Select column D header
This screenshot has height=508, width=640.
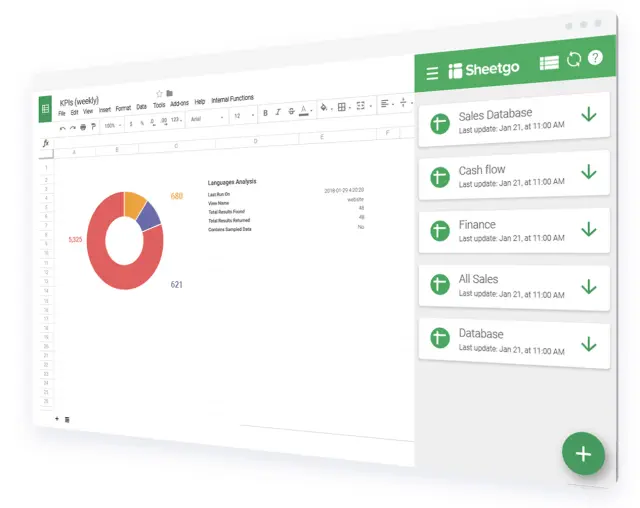(x=256, y=141)
